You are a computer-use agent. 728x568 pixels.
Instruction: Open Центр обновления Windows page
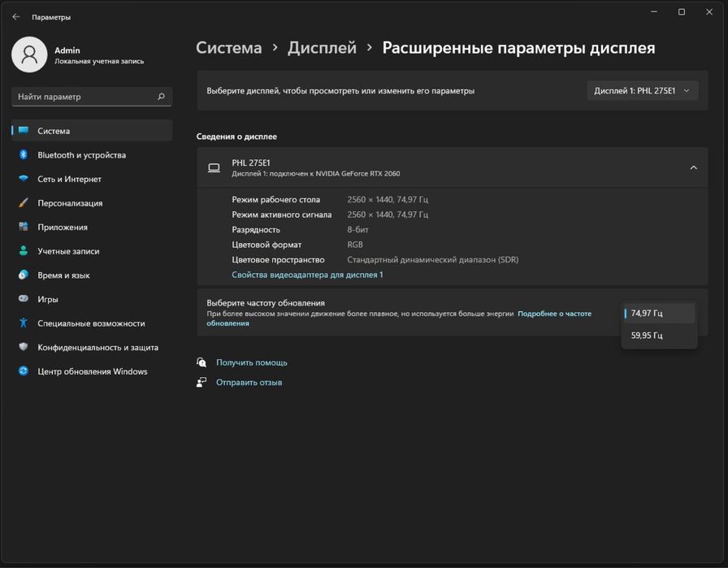point(92,371)
